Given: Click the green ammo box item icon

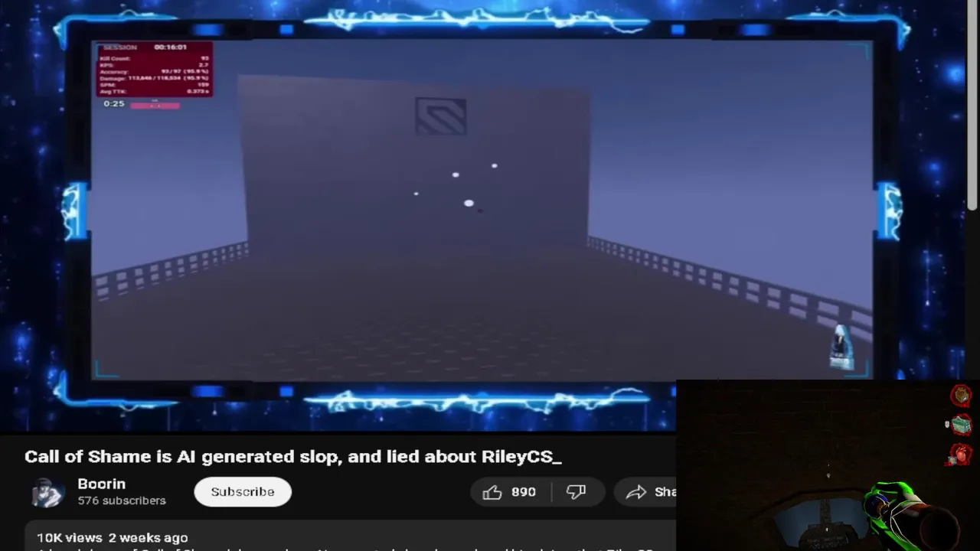Looking at the screenshot, I should [961, 425].
